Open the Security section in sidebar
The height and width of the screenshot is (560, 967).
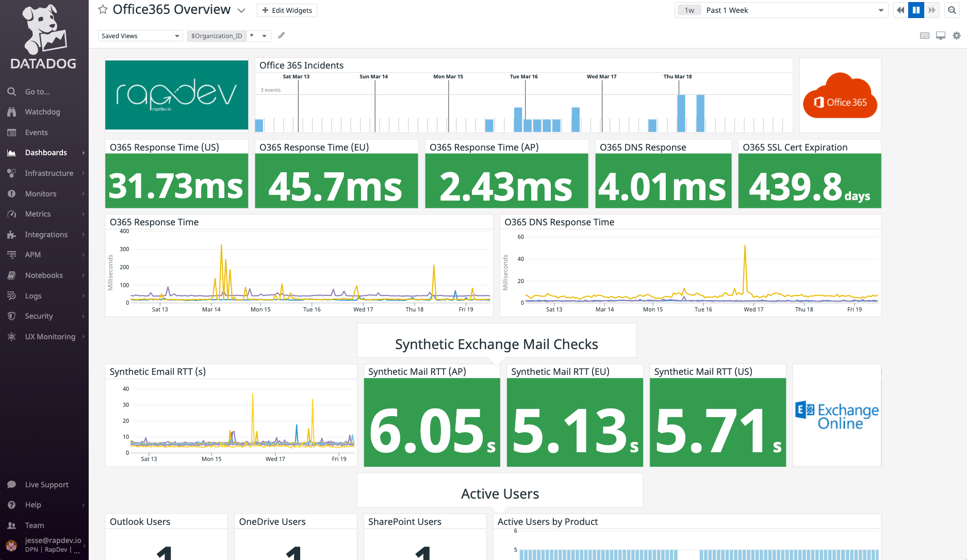coord(39,316)
